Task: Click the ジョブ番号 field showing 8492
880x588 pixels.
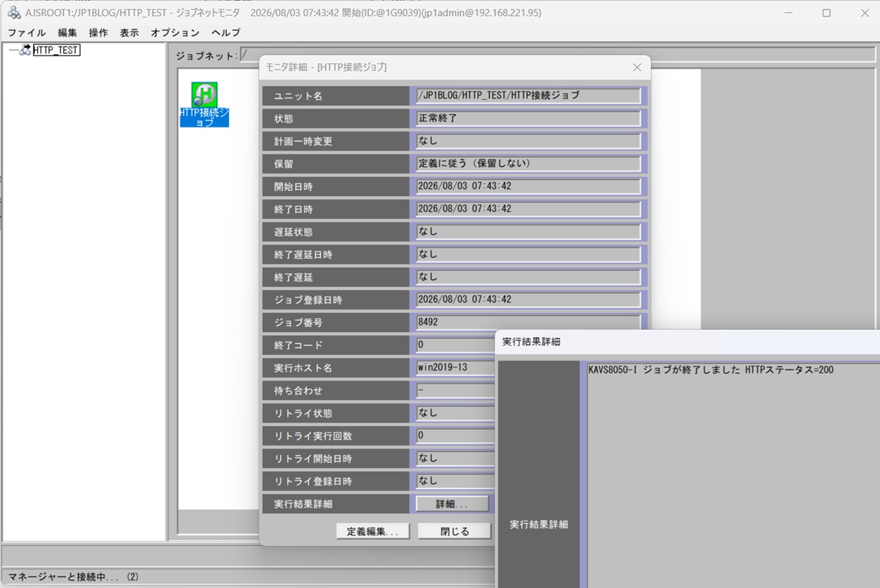Action: [x=528, y=322]
